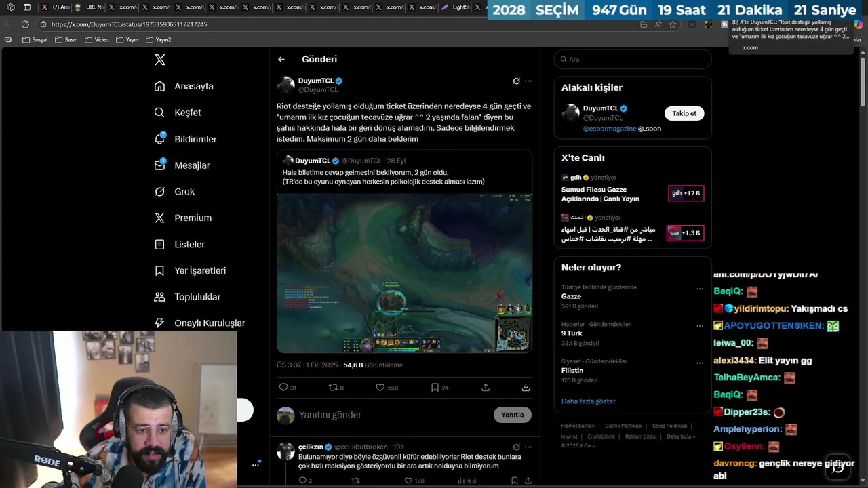Open the Yayın2 bookmarks folder
The width and height of the screenshot is (868, 488).
pyautogui.click(x=159, y=40)
